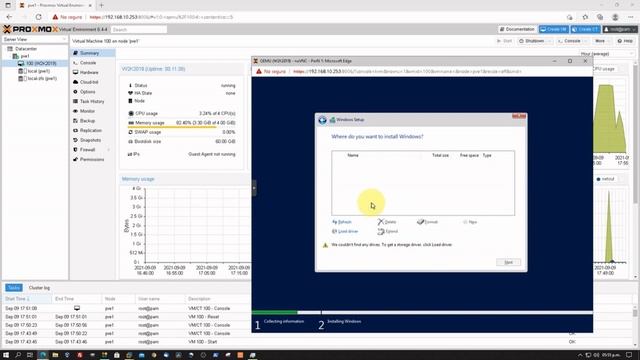Open the Server View dropdown
Viewport: 640px width, 360px height.
coord(35,40)
